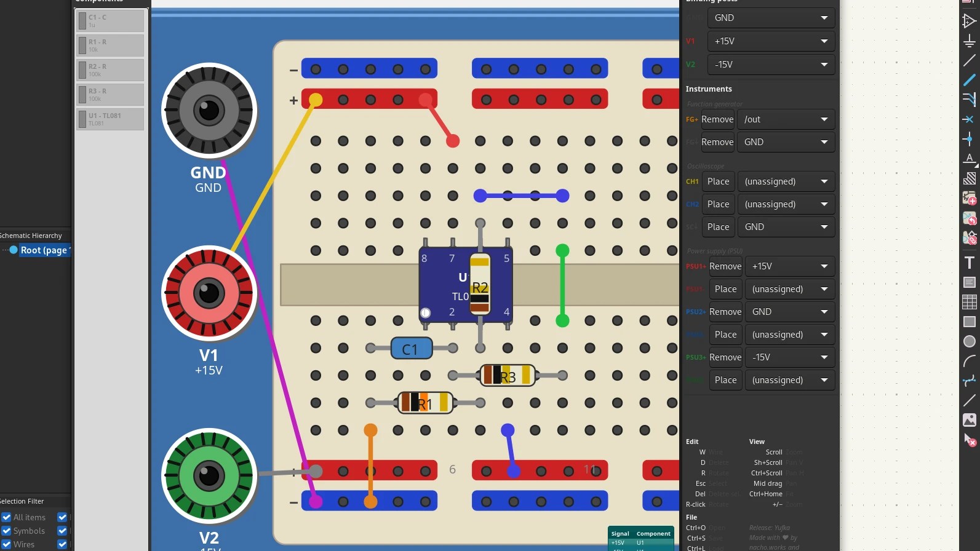Pick the No-Connect Flag tool

click(x=970, y=119)
